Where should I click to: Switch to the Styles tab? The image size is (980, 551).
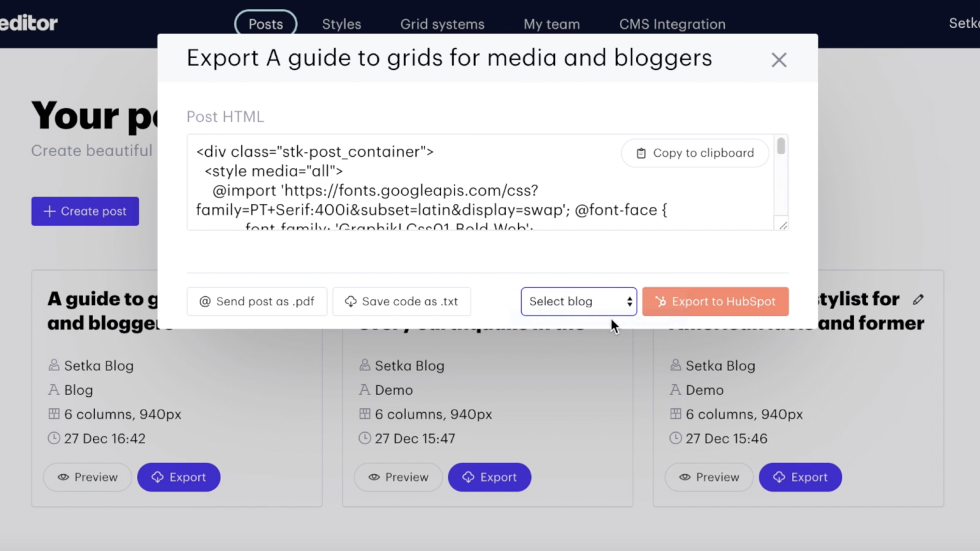coord(341,24)
